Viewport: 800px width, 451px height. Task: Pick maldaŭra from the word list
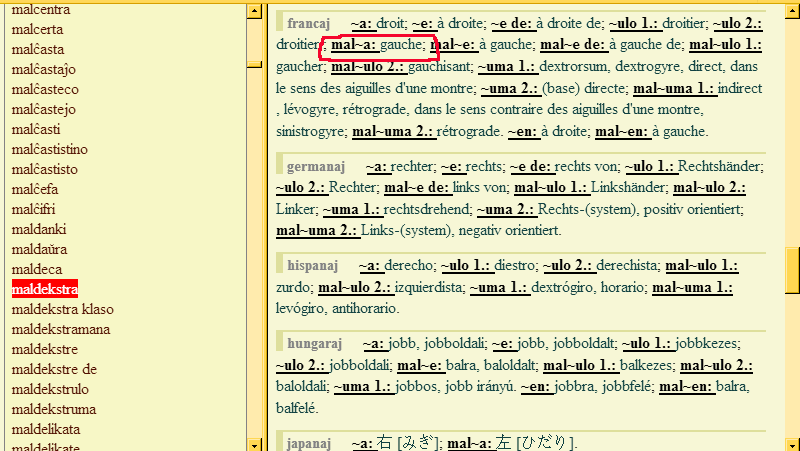point(39,249)
